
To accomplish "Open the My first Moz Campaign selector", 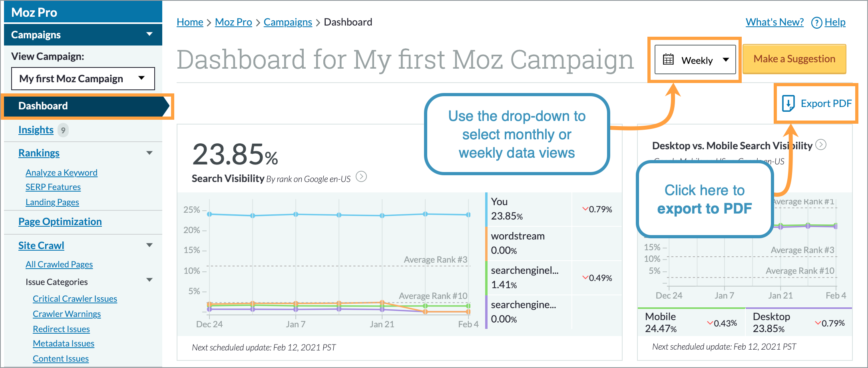I will [83, 79].
